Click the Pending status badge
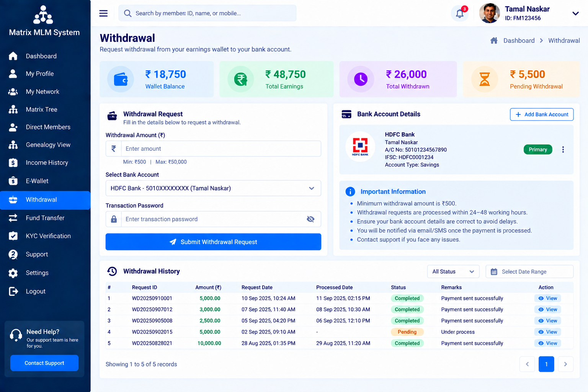Viewport: 588px width, 392px height. point(407,332)
